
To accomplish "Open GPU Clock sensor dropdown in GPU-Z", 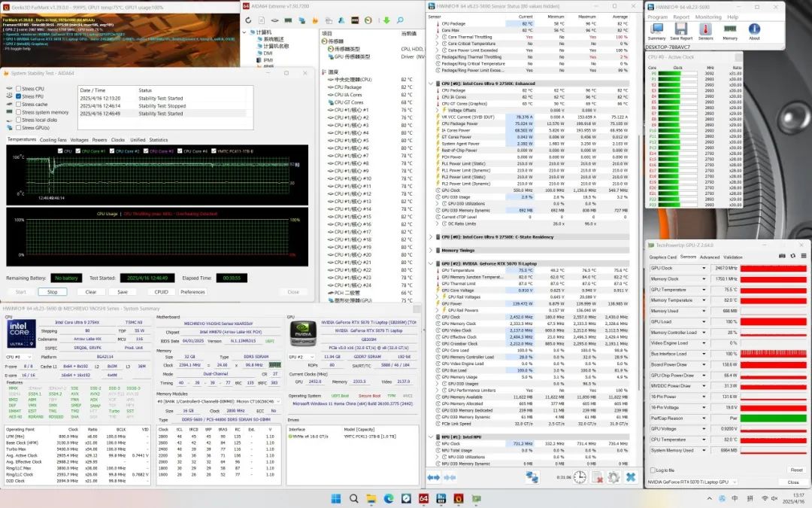I will pos(704,268).
